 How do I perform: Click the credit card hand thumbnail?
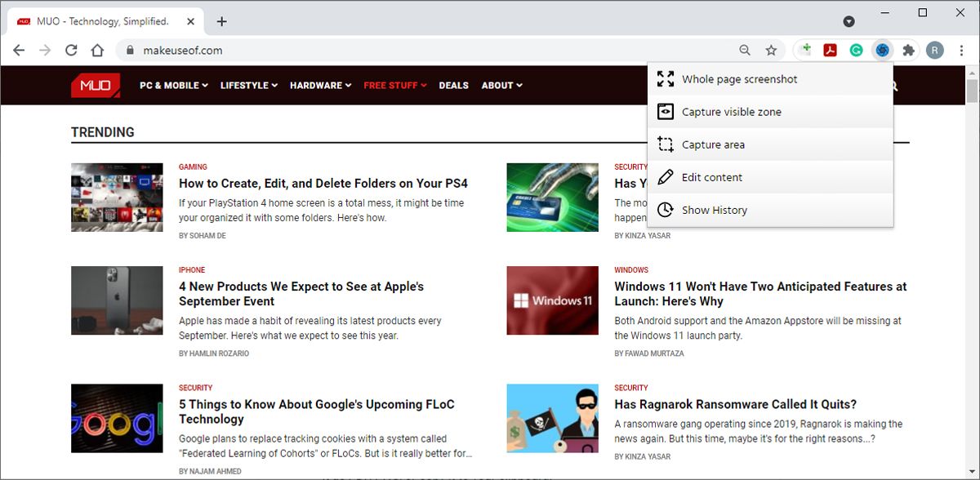[552, 198]
